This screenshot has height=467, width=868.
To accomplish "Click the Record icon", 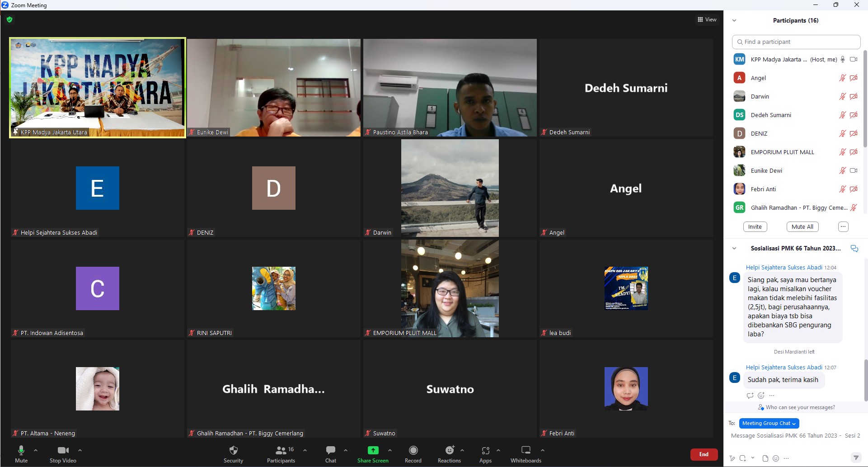I will click(x=413, y=453).
